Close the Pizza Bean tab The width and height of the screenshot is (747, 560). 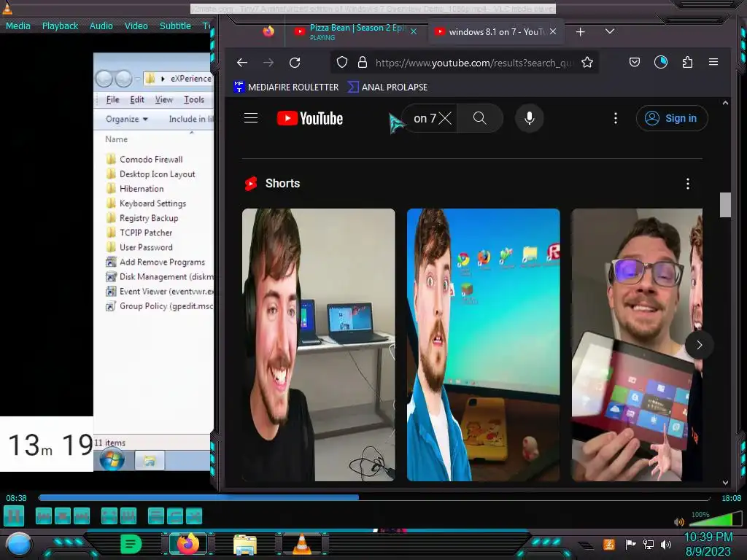[414, 31]
